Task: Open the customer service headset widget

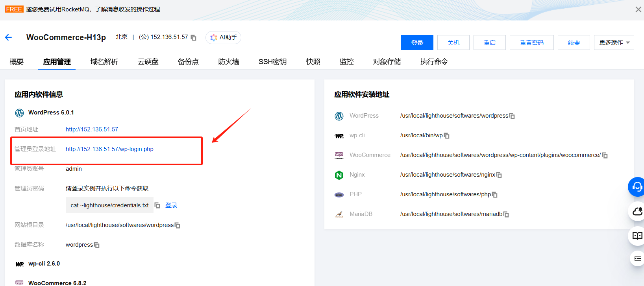Action: point(637,187)
